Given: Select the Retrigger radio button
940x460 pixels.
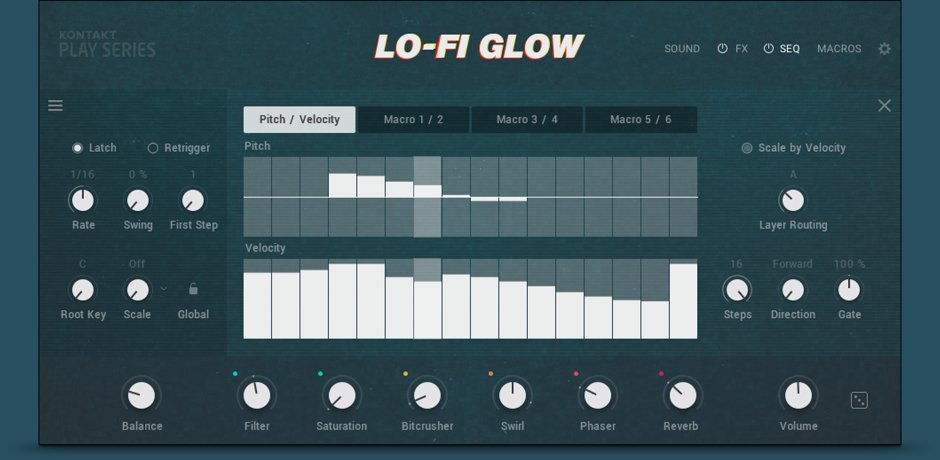Looking at the screenshot, I should coord(153,148).
